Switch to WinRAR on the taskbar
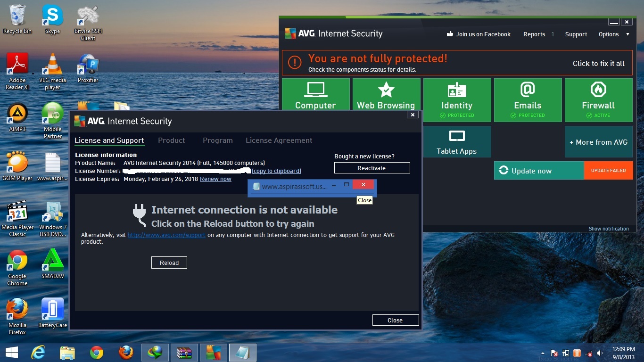The width and height of the screenshot is (644, 362). (184, 352)
